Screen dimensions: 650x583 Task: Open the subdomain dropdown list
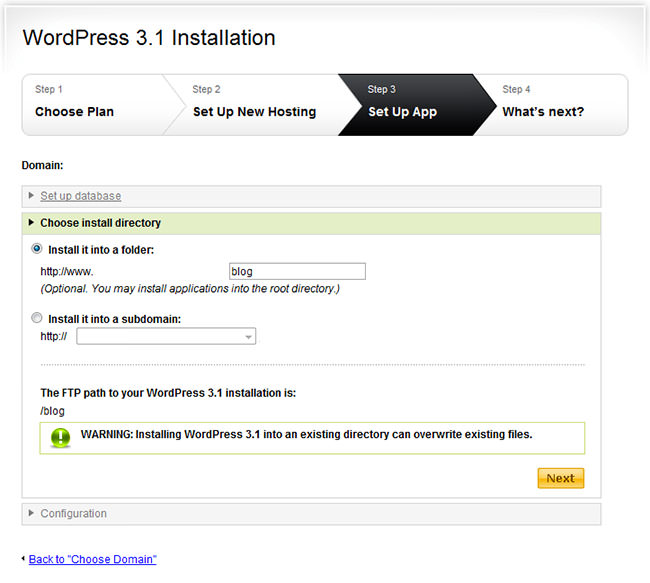[x=166, y=336]
